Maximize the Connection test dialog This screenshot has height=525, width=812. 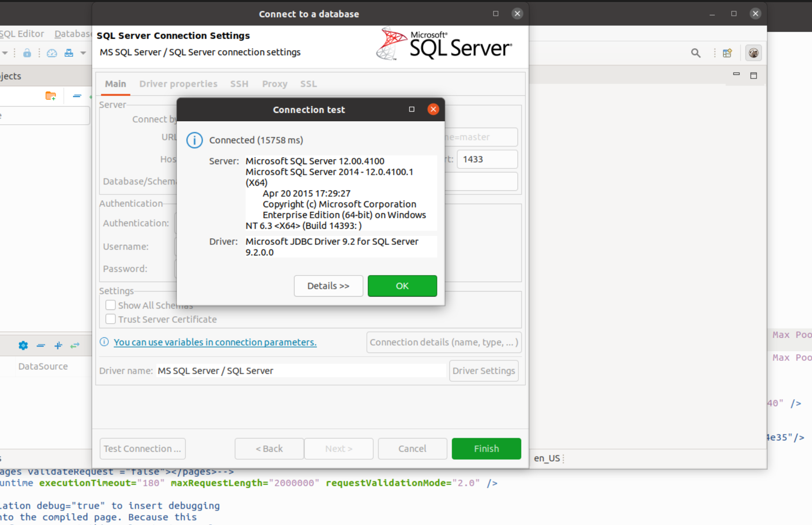point(411,109)
